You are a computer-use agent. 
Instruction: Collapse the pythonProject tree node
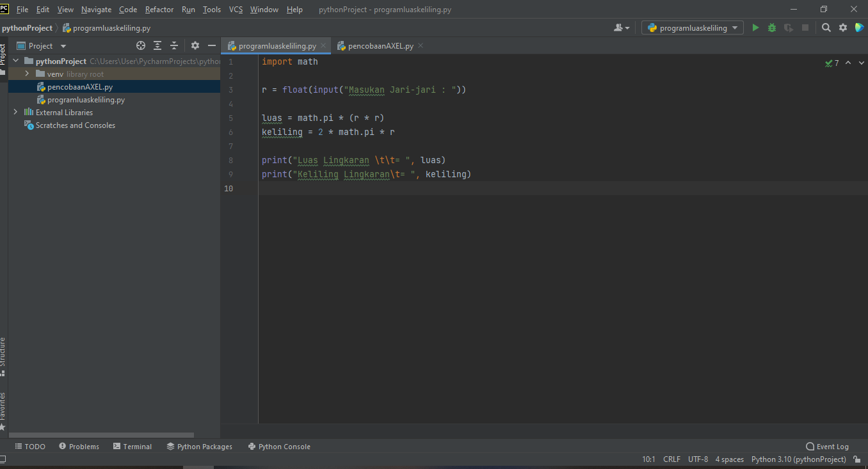(x=15, y=61)
